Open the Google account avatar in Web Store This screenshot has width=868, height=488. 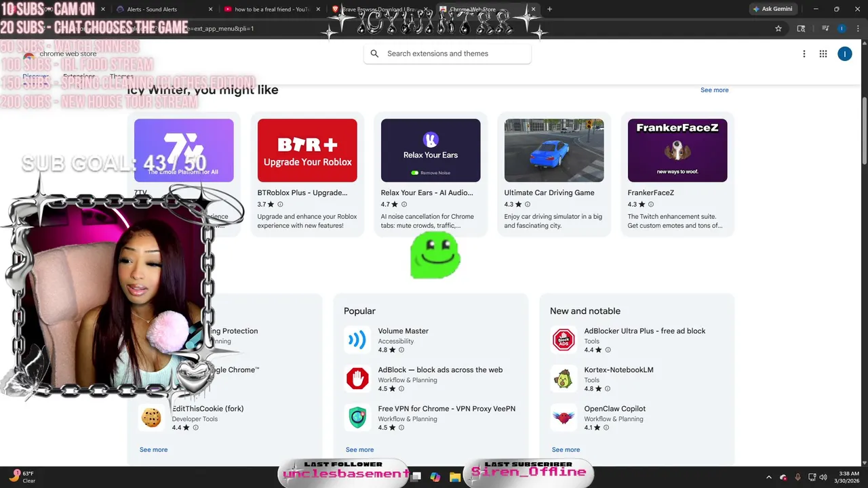[844, 54]
